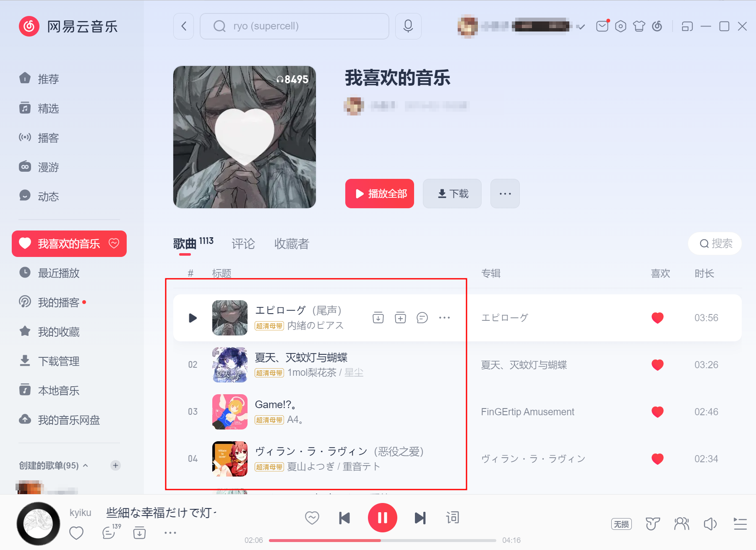Click the 播放全部 button

coord(380,194)
